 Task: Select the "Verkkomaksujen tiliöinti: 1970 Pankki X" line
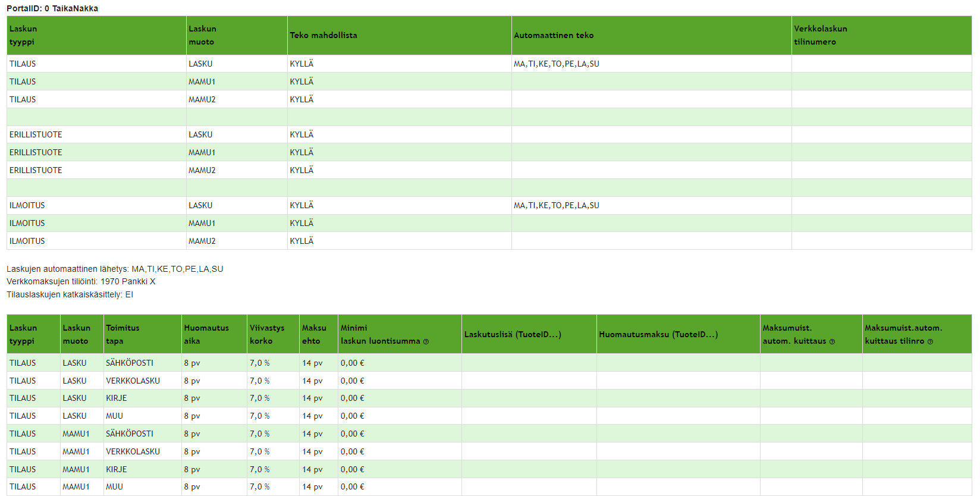(81, 281)
